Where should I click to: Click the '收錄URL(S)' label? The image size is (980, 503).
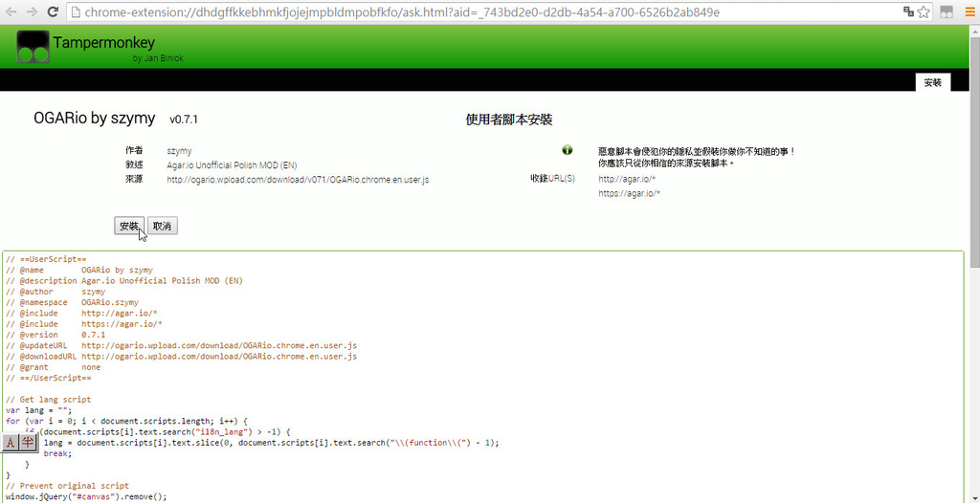click(x=552, y=179)
